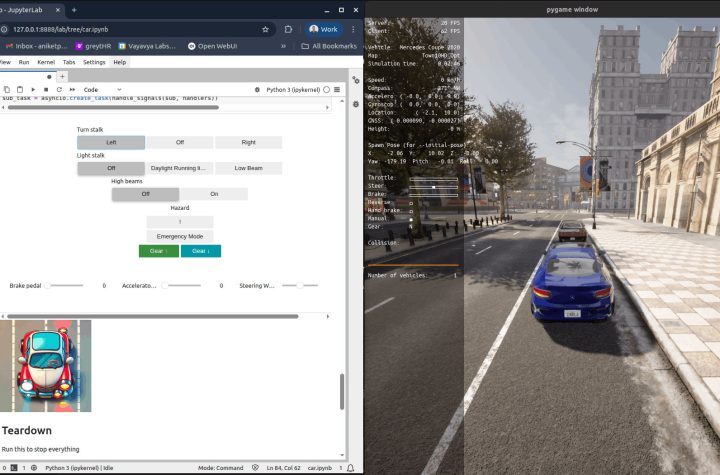Open the Kernel menu
The width and height of the screenshot is (720, 475).
point(46,62)
